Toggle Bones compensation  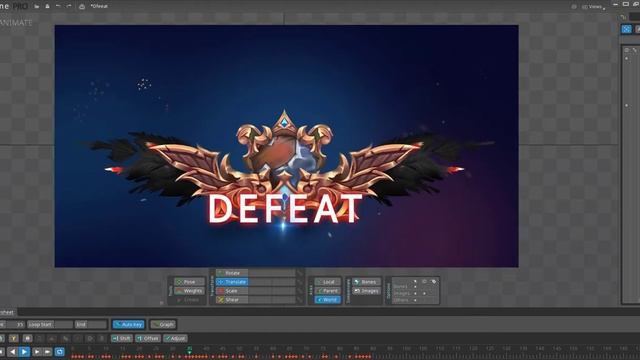367,282
